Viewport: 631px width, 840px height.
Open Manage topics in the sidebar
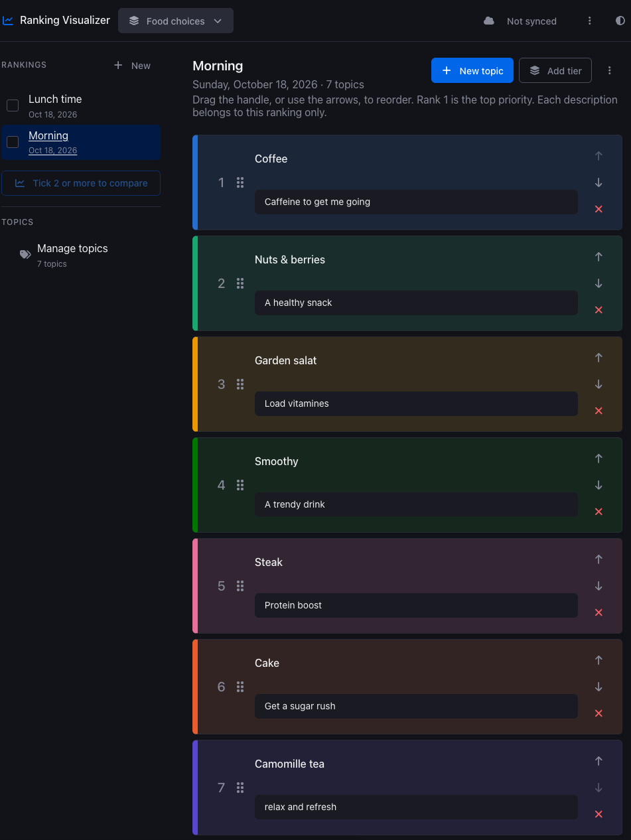coord(72,255)
